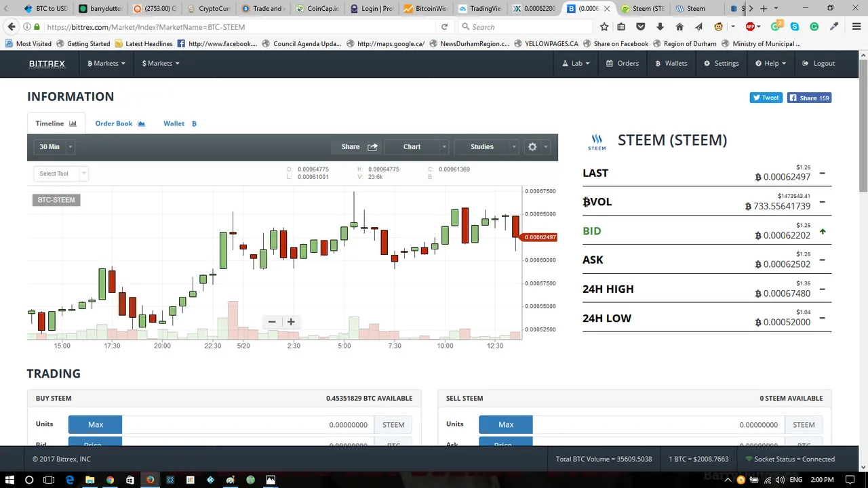This screenshot has height=488, width=868.
Task: Click the page vertical scrollbar
Action: (x=863, y=125)
